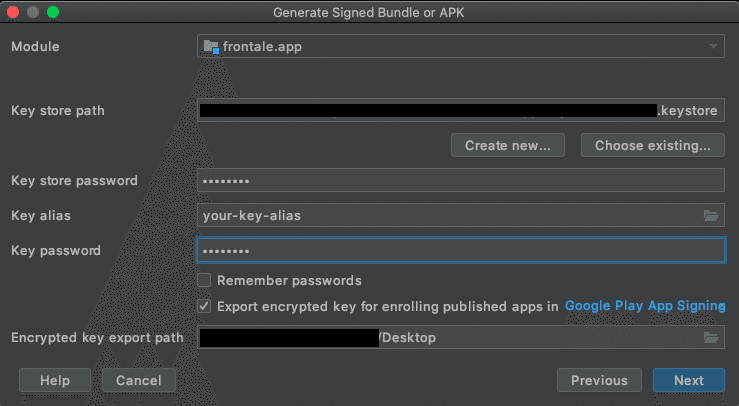Click the Encrypted key export path field
This screenshot has width=739, height=406.
coord(450,337)
